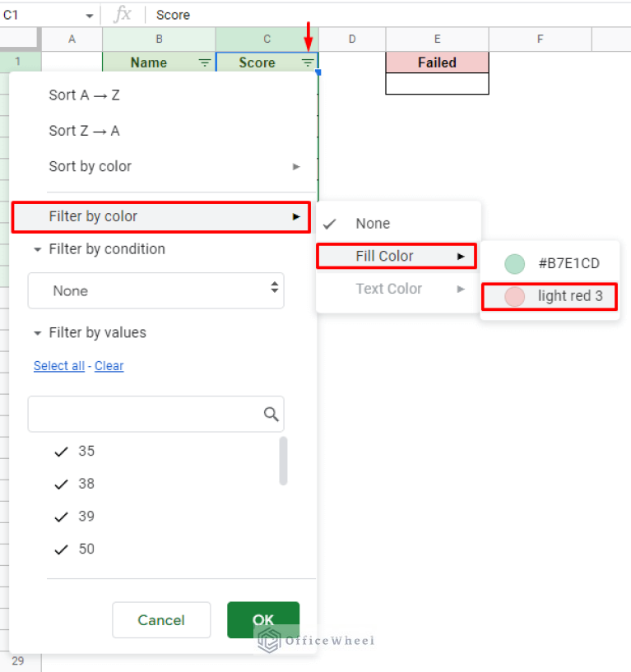This screenshot has width=631, height=672.
Task: Click the Select all link
Action: coord(58,365)
